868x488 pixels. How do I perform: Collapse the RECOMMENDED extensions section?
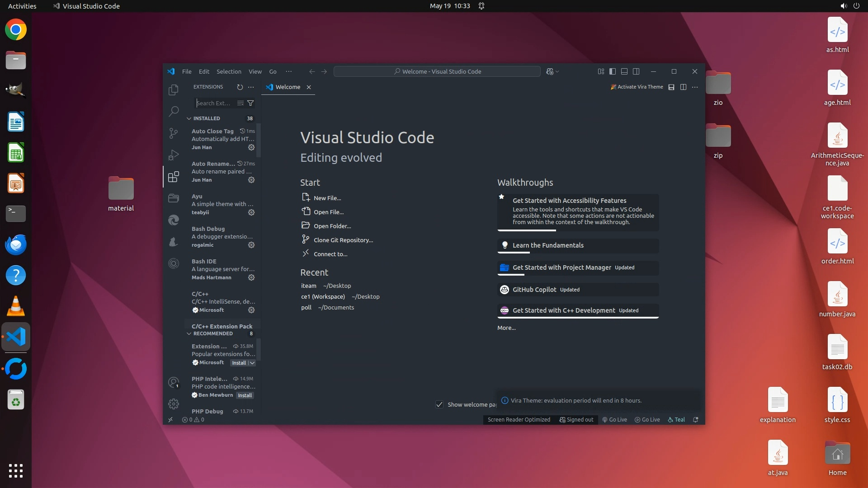[x=189, y=333]
